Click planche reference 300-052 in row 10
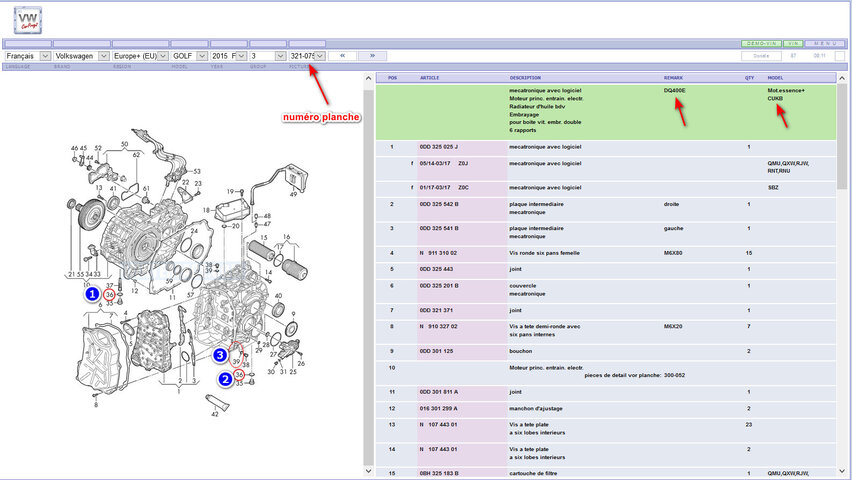This screenshot has height=480, width=852. coord(674,375)
